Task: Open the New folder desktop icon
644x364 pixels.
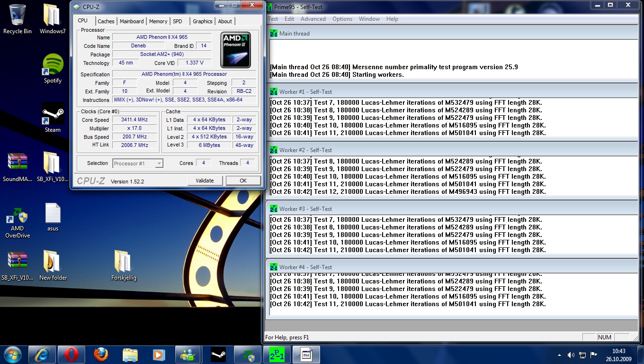Action: [x=53, y=265]
